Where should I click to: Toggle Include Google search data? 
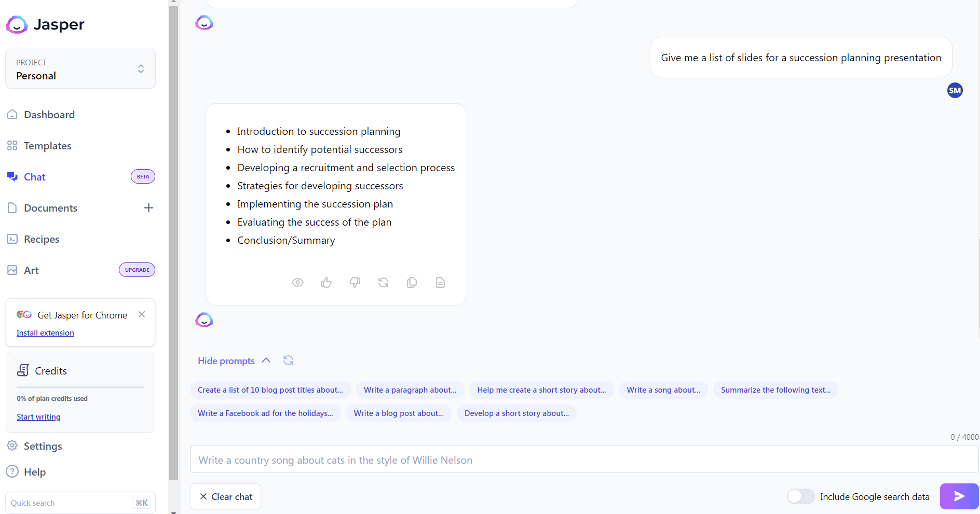coord(801,496)
